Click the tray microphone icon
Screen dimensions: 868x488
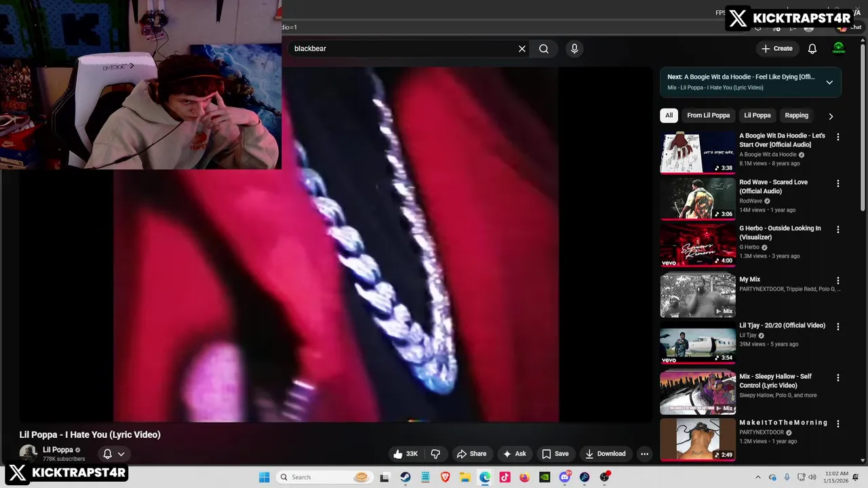pyautogui.click(x=787, y=477)
